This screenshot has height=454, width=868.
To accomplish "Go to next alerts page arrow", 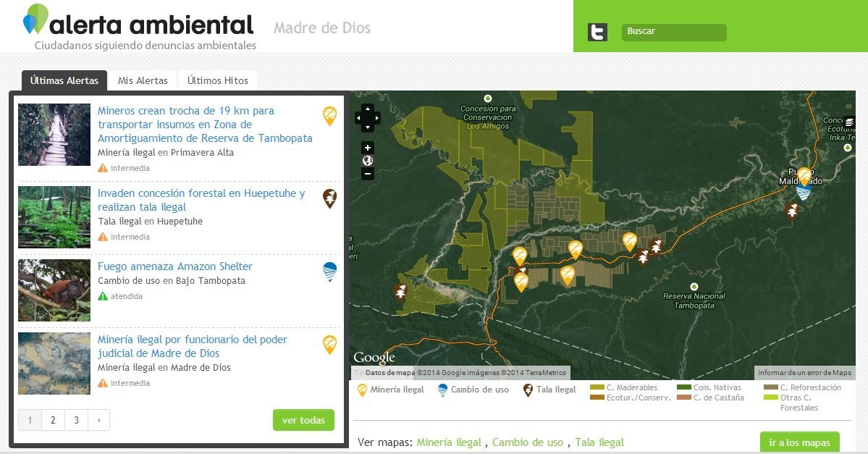I will (98, 420).
